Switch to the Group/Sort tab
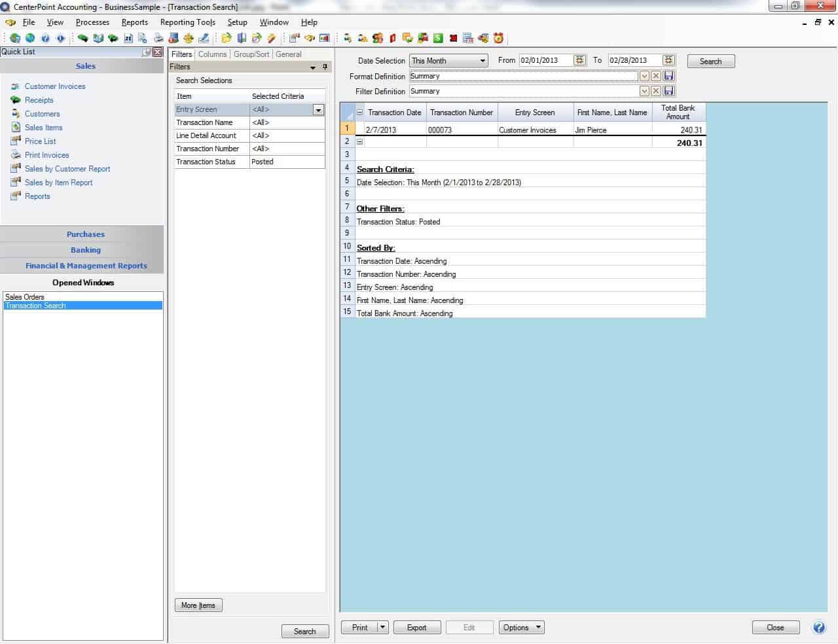The height and width of the screenshot is (644, 838). (x=251, y=54)
